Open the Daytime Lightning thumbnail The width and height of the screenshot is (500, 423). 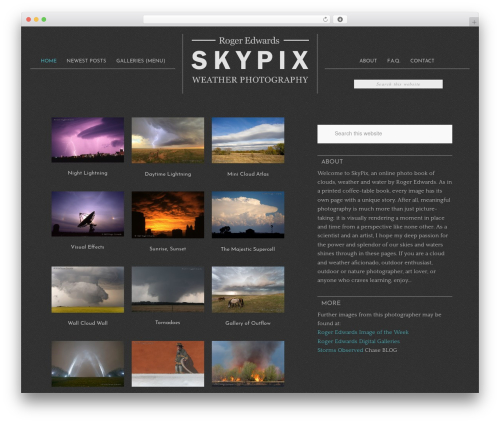(x=168, y=140)
